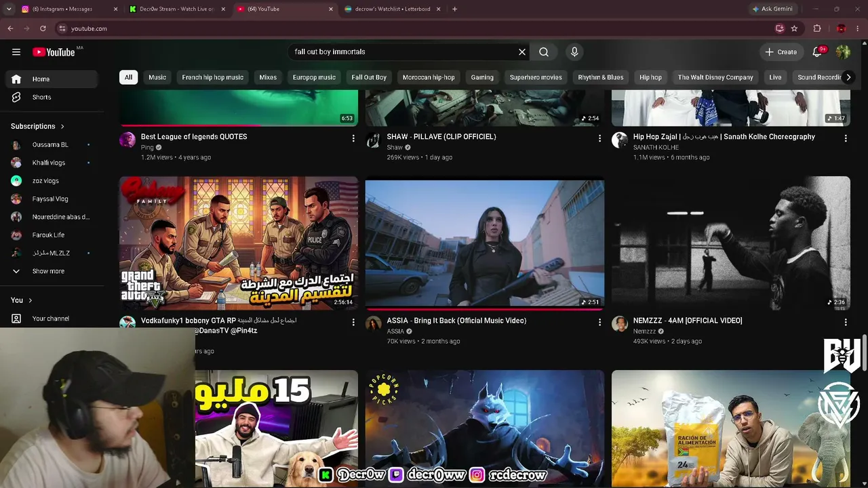Select the Superhero movies filter chip

tap(536, 77)
